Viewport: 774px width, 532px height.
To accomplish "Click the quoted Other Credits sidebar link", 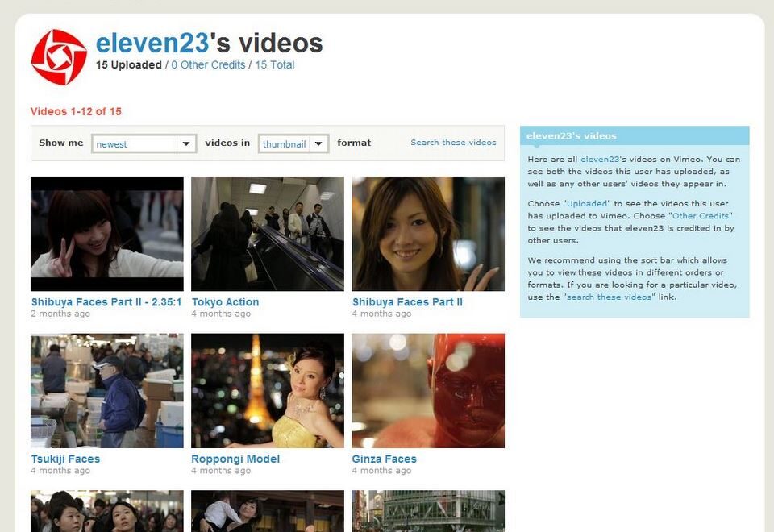I will point(700,216).
